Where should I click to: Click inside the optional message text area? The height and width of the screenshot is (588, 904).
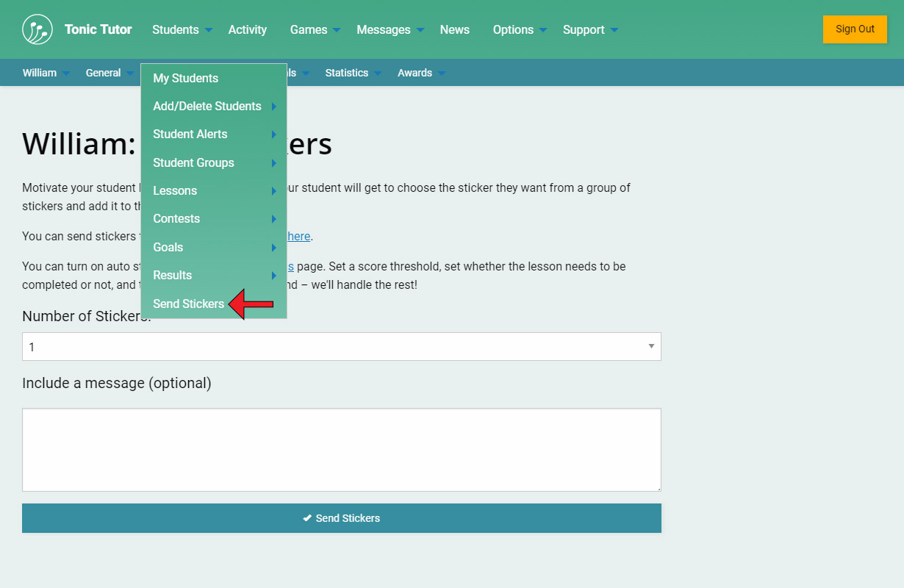tap(341, 450)
